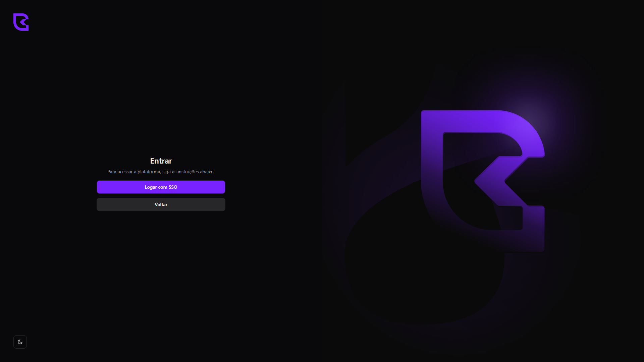
Task: Sign in using the purple SSO button
Action: pos(161,187)
